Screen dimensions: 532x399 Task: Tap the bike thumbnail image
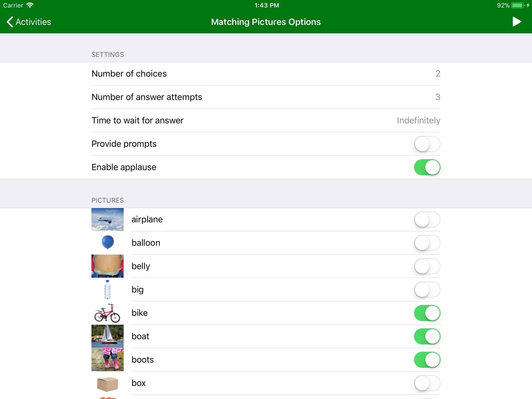(107, 313)
